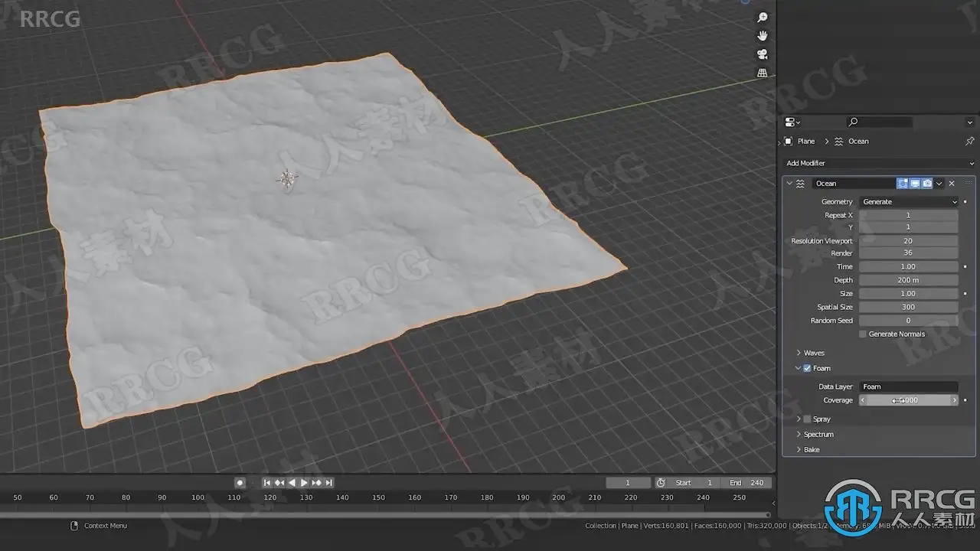Toggle Ocean modifier render display
Image resolution: width=980 pixels, height=551 pixels.
(x=927, y=184)
